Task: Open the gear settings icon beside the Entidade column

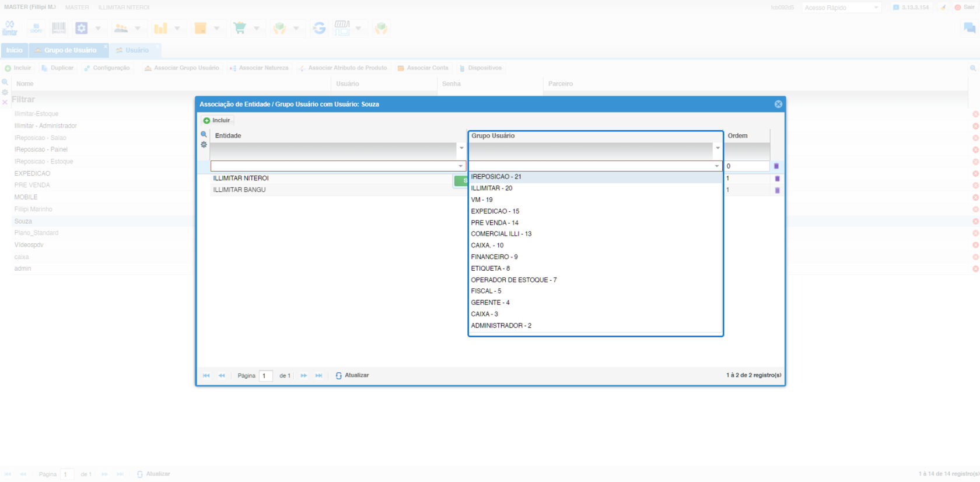Action: click(x=204, y=145)
